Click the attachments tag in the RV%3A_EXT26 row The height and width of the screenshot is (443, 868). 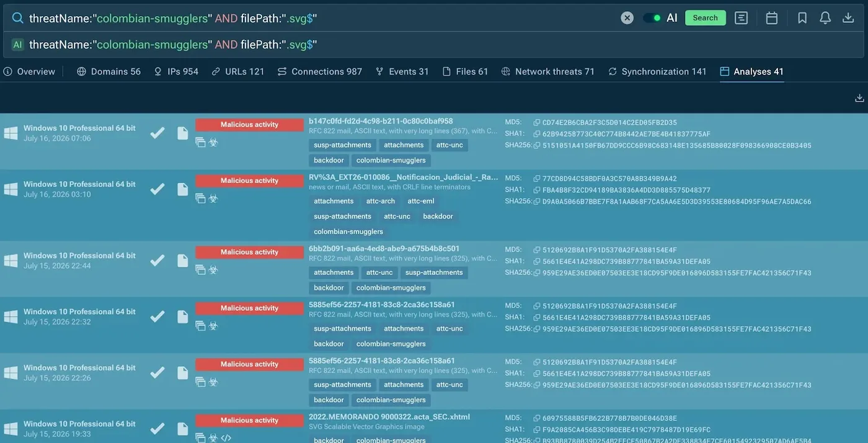click(x=334, y=201)
